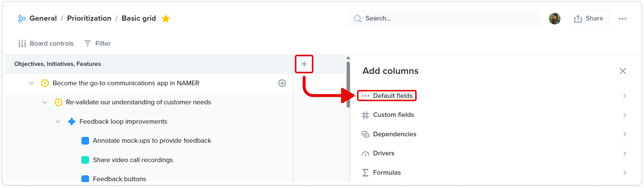Image resolution: width=644 pixels, height=188 pixels.
Task: Click the Prioritization breadcrumb link
Action: (x=89, y=19)
